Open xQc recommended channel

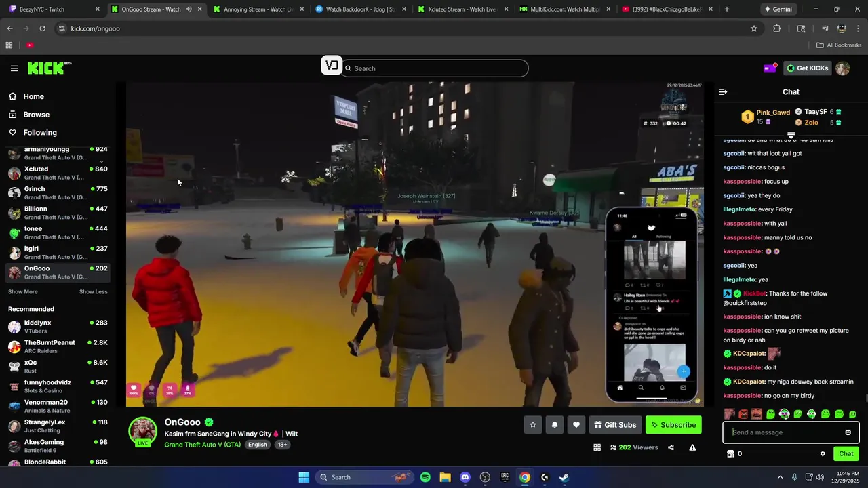coord(57,367)
